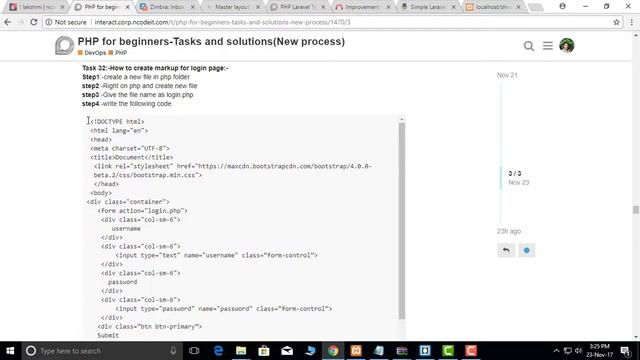The image size is (640, 360).
Task: Open the red Camtasia recorder icon on taskbar
Action: [471, 351]
